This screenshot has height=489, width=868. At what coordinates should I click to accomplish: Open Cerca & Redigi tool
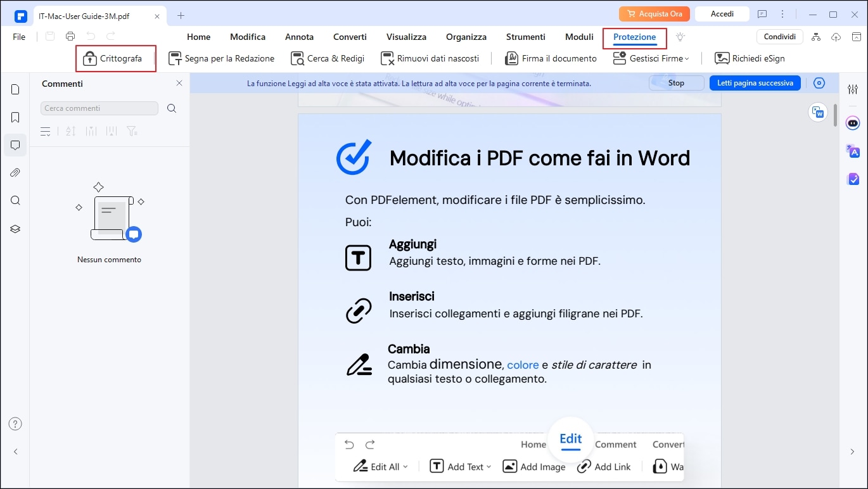[x=328, y=58]
